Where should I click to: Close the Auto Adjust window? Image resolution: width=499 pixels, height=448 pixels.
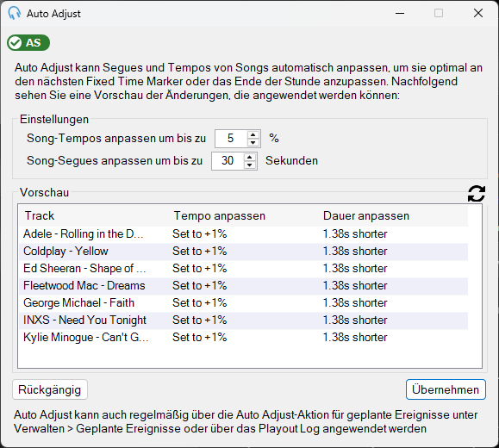478,13
